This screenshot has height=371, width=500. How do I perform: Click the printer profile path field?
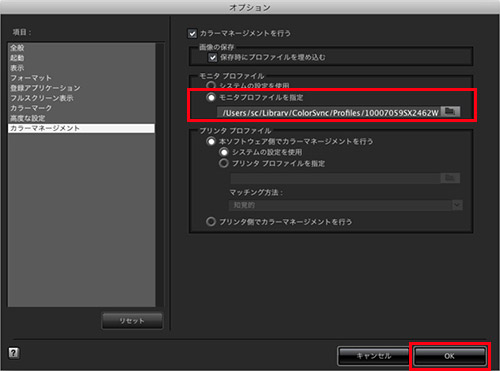click(335, 178)
